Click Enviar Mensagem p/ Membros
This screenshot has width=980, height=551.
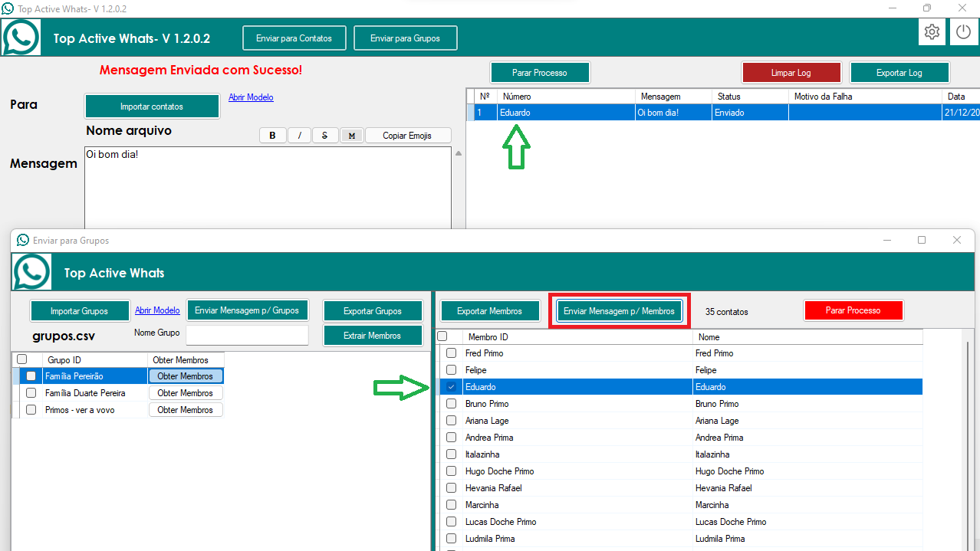click(619, 311)
